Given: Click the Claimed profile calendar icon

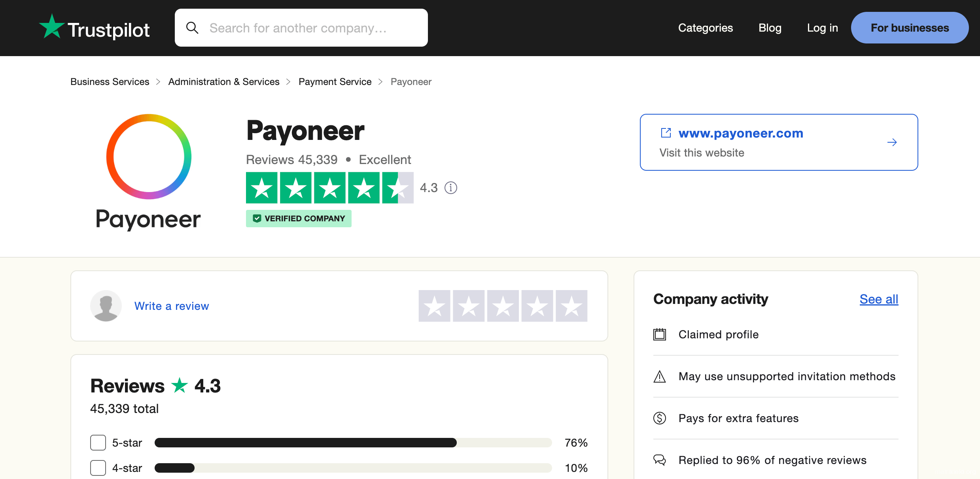Looking at the screenshot, I should 660,334.
